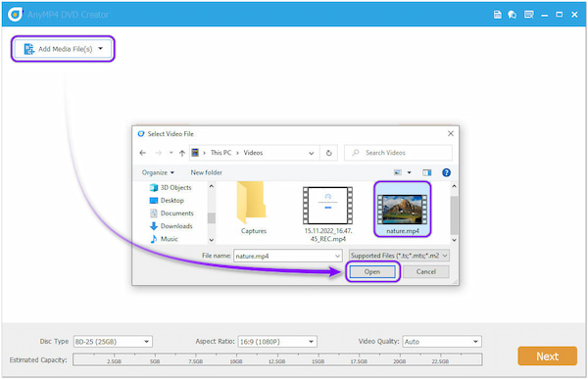Screen dimensions: 588x379
Task: Refresh the Videos folder listing
Action: coord(329,153)
